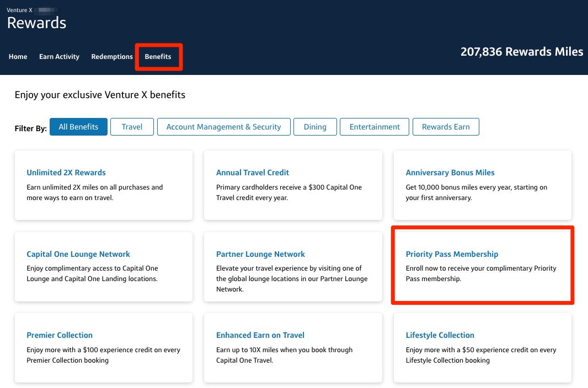Filter benefits by Dining
This screenshot has width=588, height=388.
pyautogui.click(x=315, y=126)
